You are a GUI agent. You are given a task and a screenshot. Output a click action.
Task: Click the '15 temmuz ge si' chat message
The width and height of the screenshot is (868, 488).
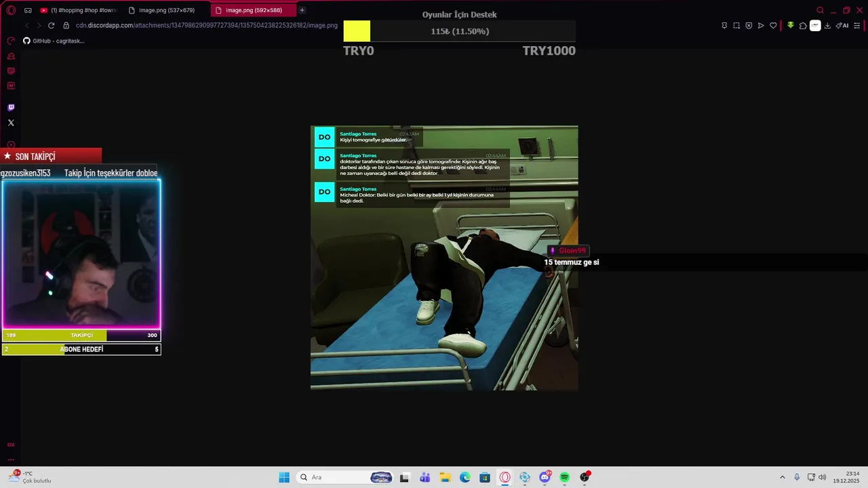[x=571, y=262]
